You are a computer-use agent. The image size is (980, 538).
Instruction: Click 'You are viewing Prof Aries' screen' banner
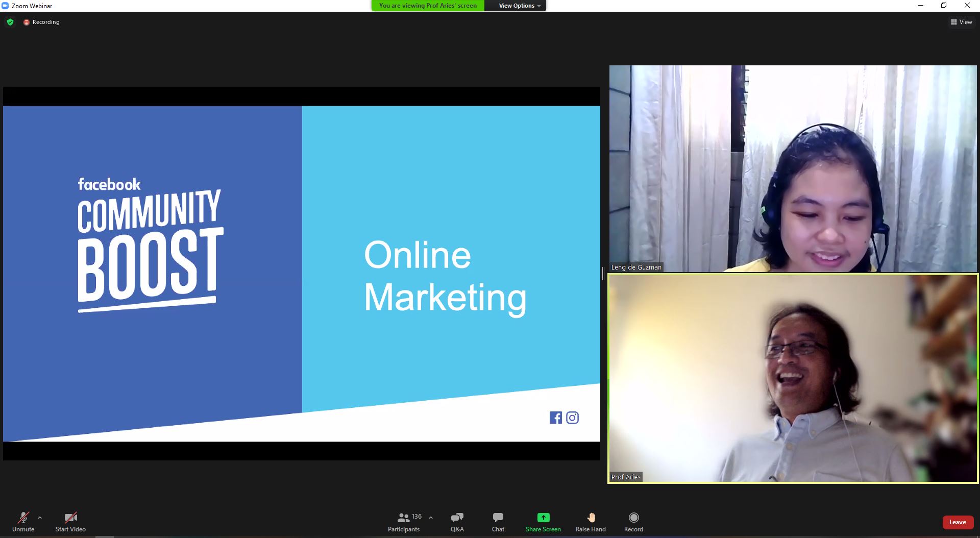428,6
